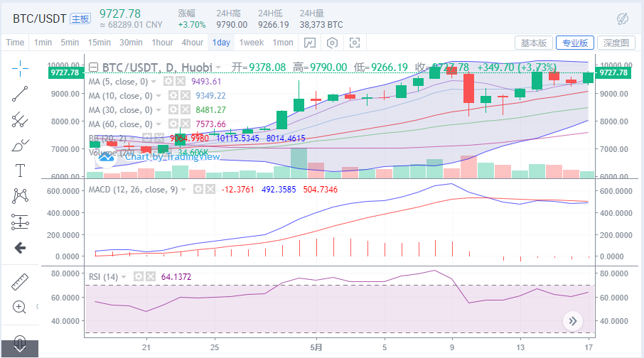Viewport: 644px width, 358px height.
Task: Click the 主板 badge
Action: (80, 19)
